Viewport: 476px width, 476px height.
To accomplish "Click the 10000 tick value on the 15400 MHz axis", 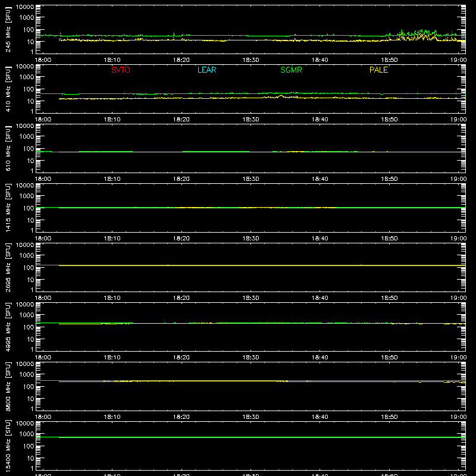I will click(x=25, y=424).
